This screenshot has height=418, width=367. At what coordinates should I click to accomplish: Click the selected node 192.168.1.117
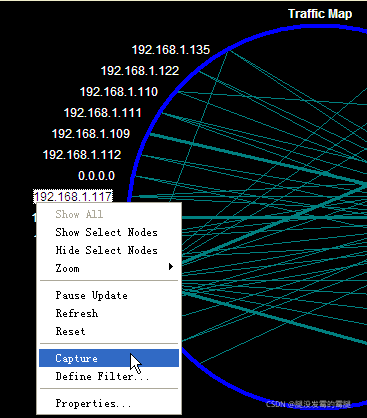pyautogui.click(x=73, y=196)
